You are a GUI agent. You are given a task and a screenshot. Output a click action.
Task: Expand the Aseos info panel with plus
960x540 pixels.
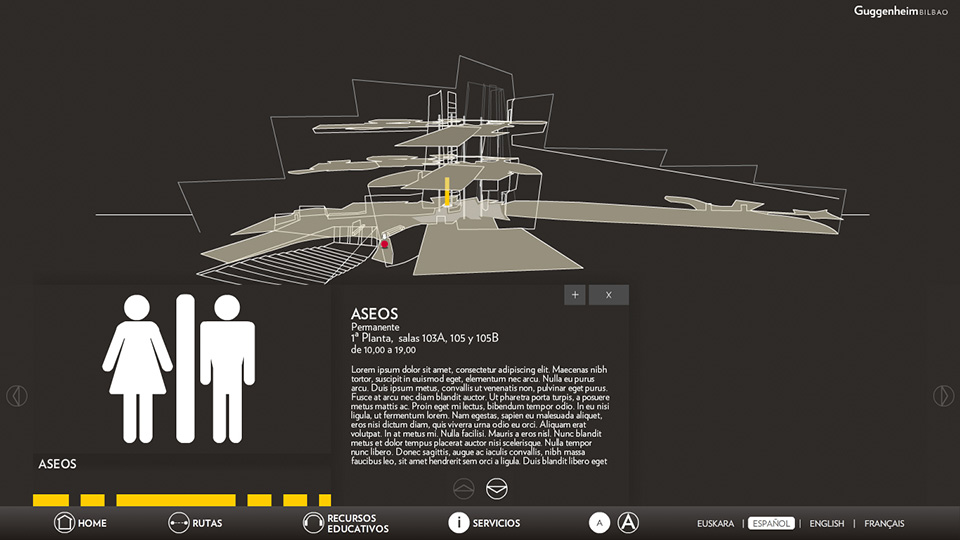(575, 295)
